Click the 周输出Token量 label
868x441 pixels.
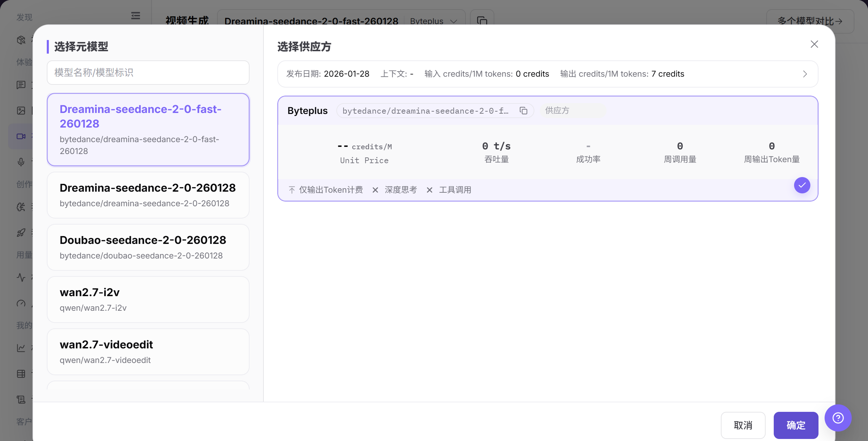772,159
